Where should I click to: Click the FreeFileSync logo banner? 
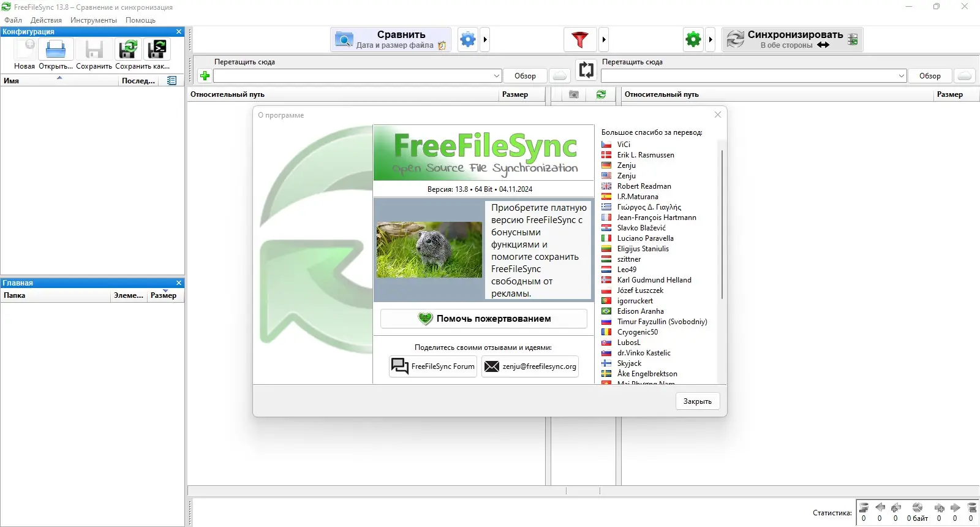coord(484,153)
